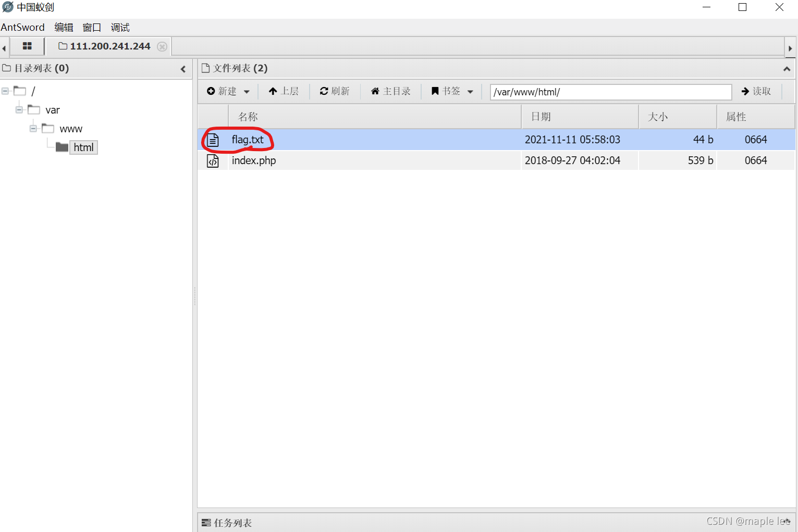Image resolution: width=798 pixels, height=532 pixels.
Task: Select the html folder in tree
Action: 83,147
